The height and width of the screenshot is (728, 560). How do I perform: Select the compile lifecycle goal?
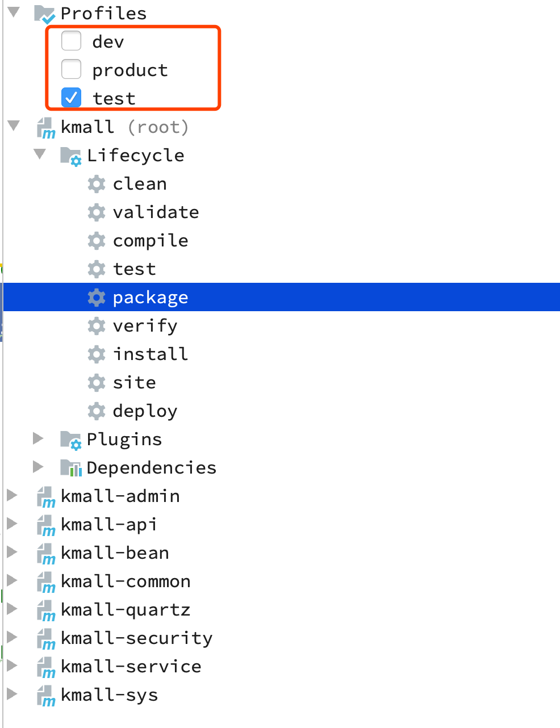[x=150, y=241]
